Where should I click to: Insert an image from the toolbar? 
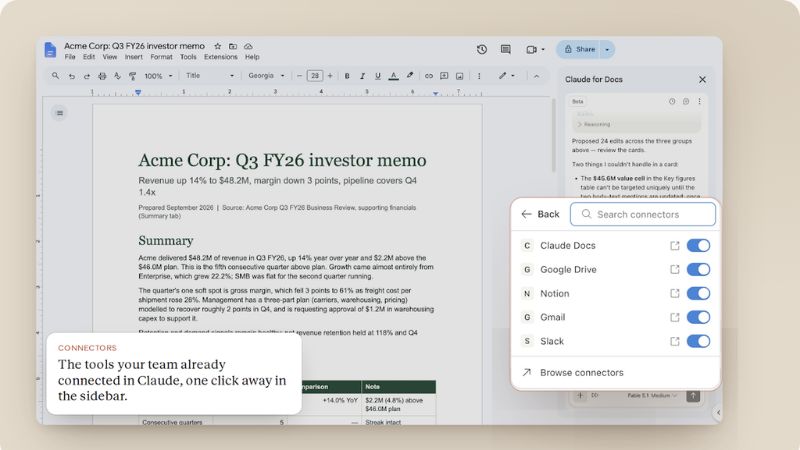click(459, 76)
